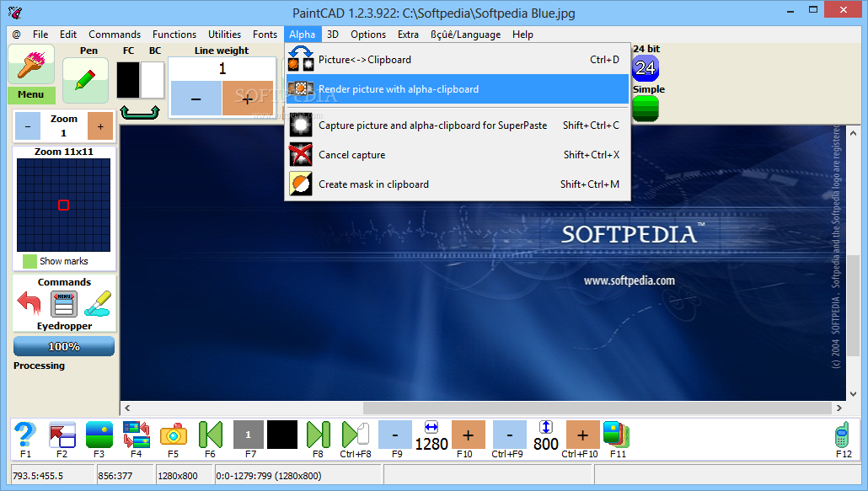The image size is (868, 491).
Task: Increase picture height with Ctrl+F10 plus
Action: click(x=582, y=435)
